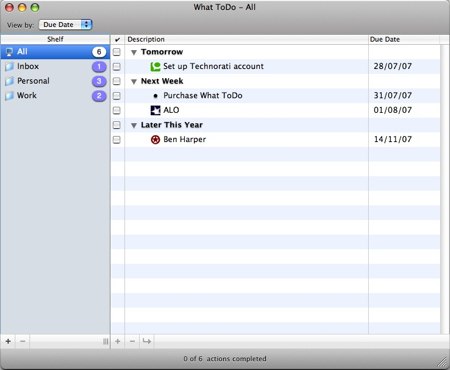Mark the Ben Harper task as completed
The height and width of the screenshot is (370, 450).
tap(117, 140)
